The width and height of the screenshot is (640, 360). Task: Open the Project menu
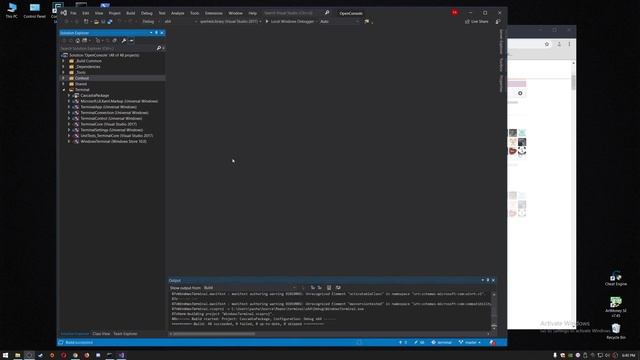[114, 13]
